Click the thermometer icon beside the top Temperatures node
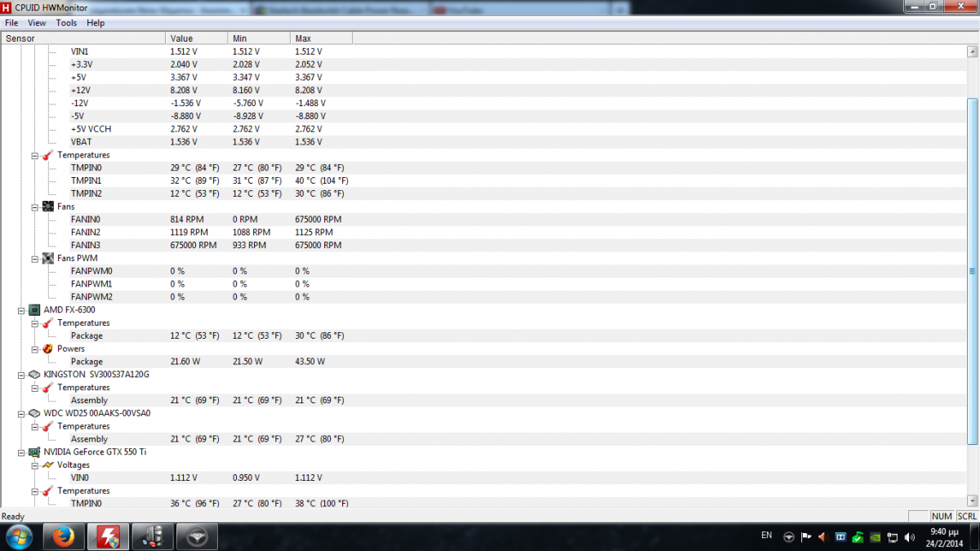 click(47, 155)
